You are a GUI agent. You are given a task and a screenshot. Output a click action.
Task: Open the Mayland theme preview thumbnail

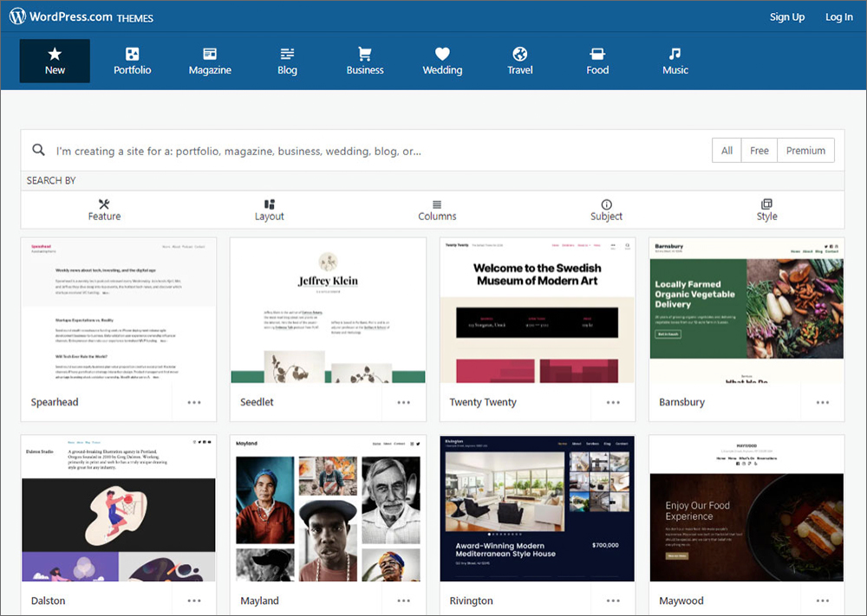(x=328, y=509)
